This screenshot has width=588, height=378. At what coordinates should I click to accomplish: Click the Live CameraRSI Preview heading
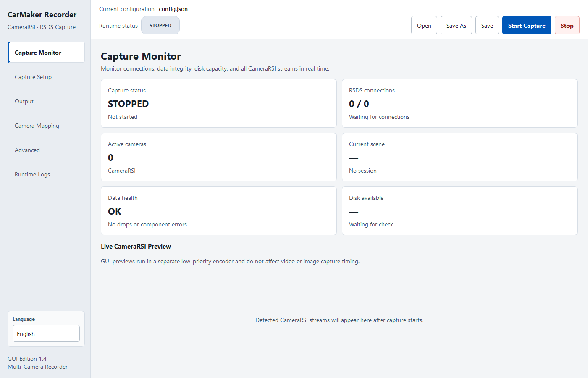[x=136, y=247]
